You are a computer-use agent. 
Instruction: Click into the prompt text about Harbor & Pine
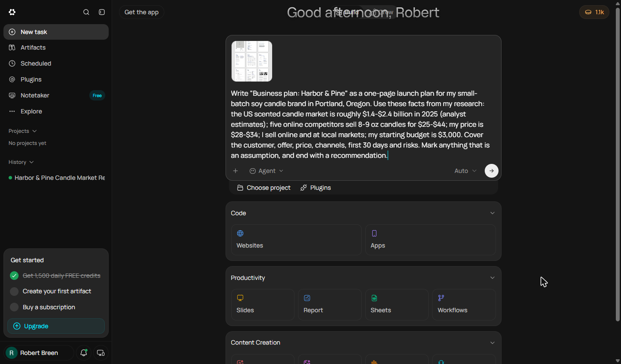361,124
